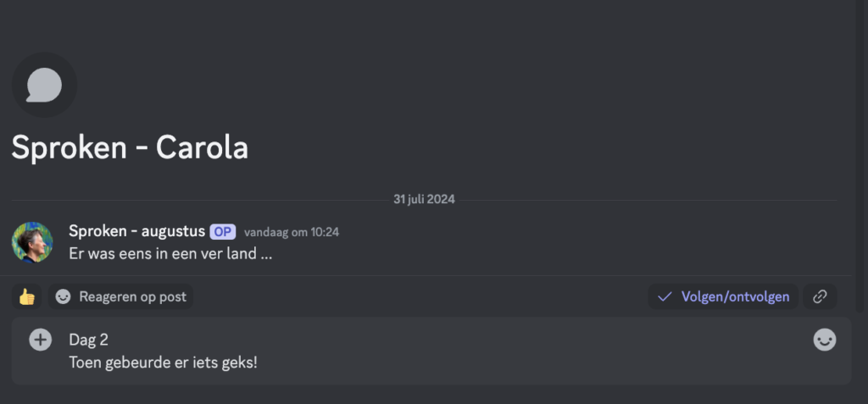Open the emoji picker in message box

click(x=824, y=340)
